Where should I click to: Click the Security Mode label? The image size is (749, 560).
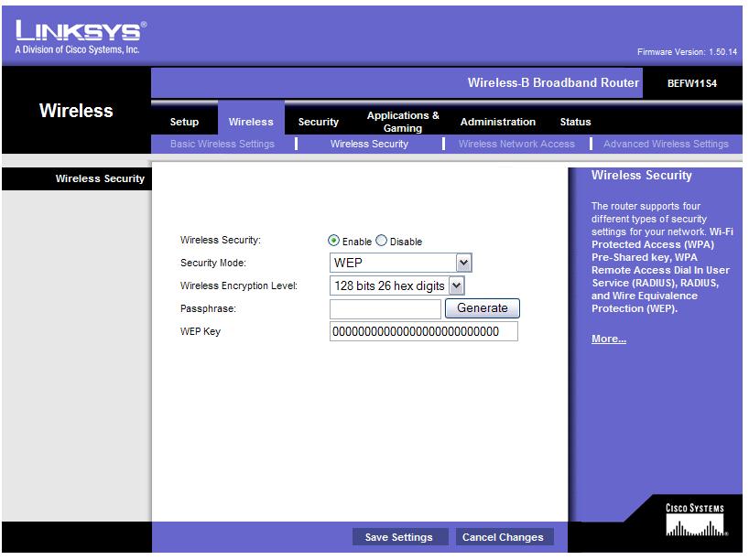[213, 263]
